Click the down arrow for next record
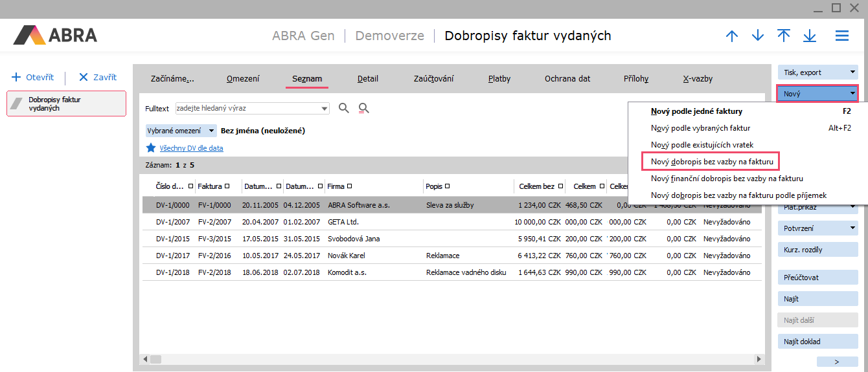The height and width of the screenshot is (372, 868). point(758,36)
